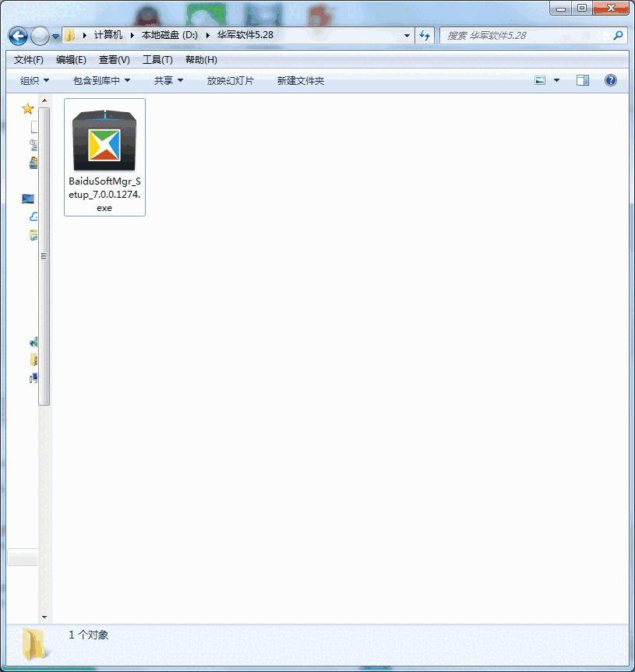Minimize the explorer window
Viewport: 635px width, 672px height.
click(561, 8)
